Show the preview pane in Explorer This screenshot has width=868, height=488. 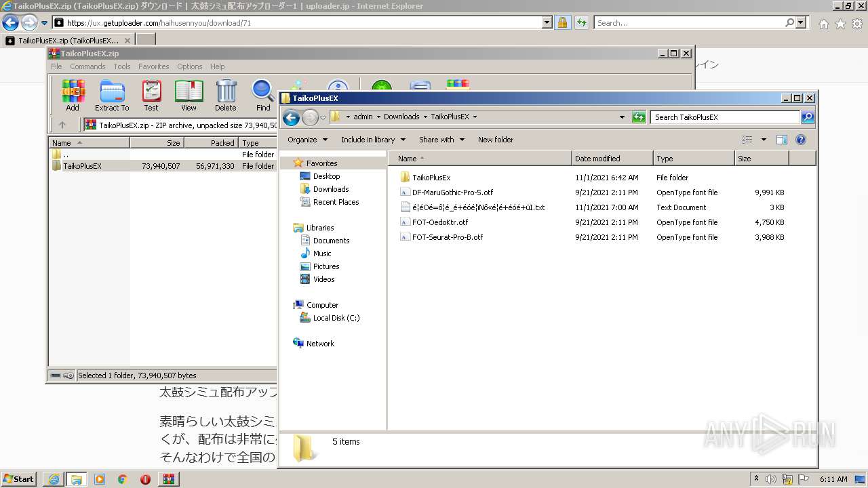(781, 140)
